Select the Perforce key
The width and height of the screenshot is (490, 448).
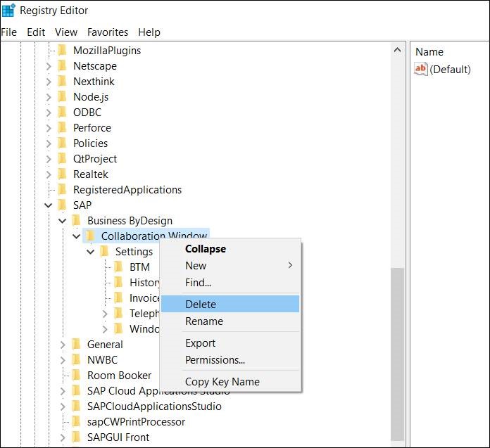(x=92, y=128)
